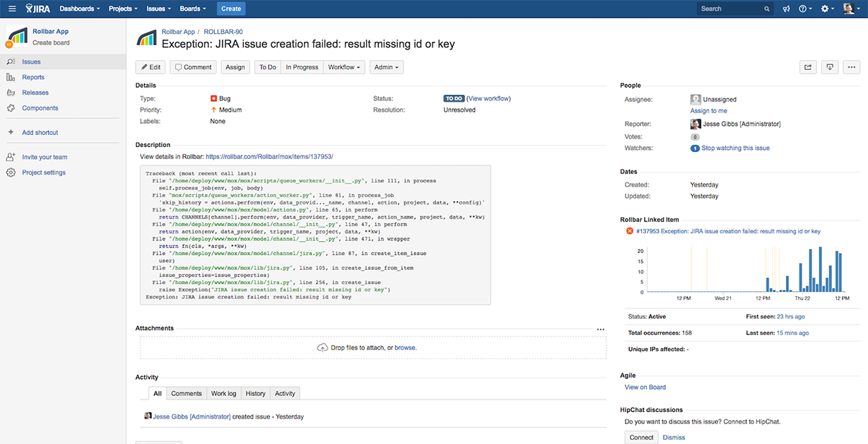Open the more actions ellipsis button
The image size is (868, 444).
coord(851,67)
